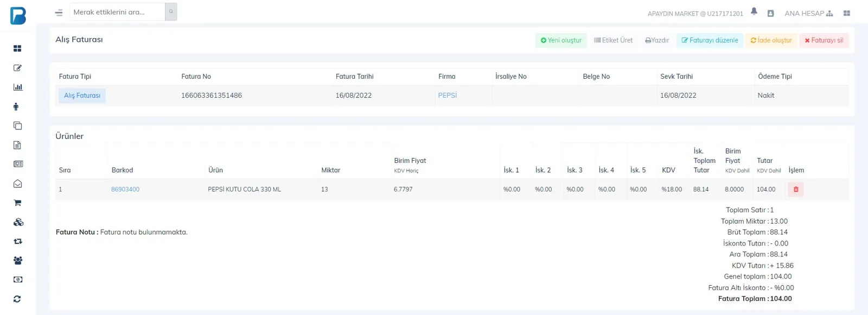The height and width of the screenshot is (315, 868).
Task: Click the 'Faturayı sil' delete button
Action: click(x=824, y=40)
